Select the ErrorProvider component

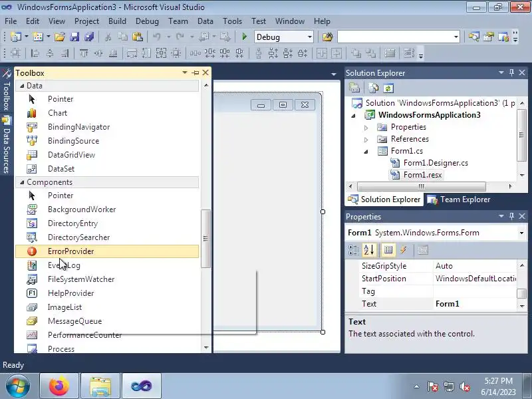pyautogui.click(x=107, y=251)
